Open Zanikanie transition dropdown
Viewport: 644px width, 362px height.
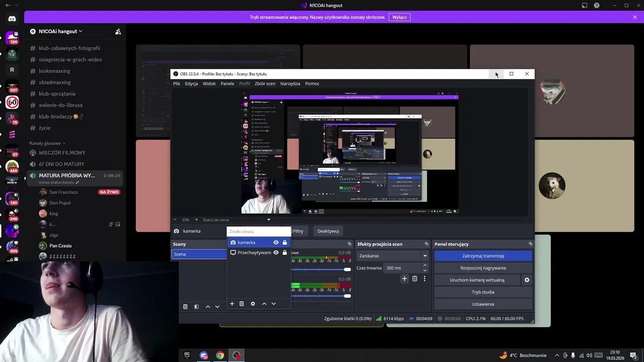393,256
